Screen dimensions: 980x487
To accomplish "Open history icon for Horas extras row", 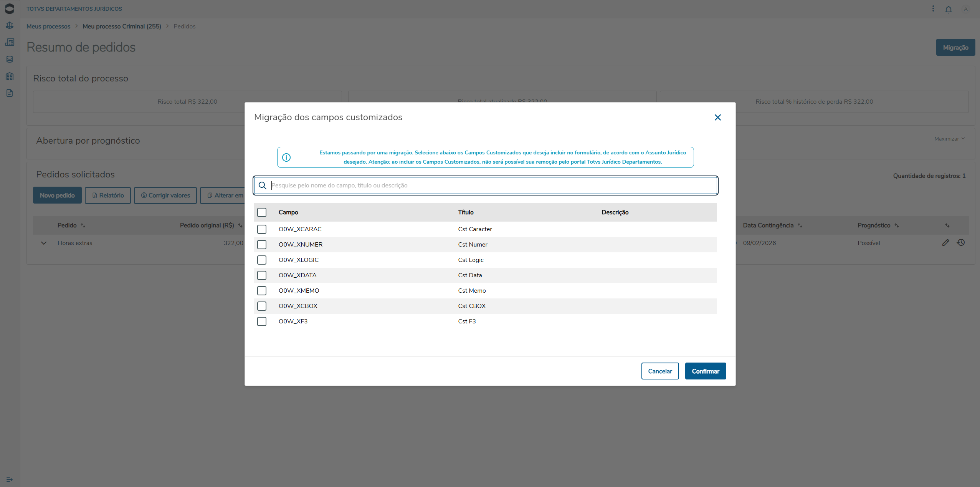I will click(960, 242).
